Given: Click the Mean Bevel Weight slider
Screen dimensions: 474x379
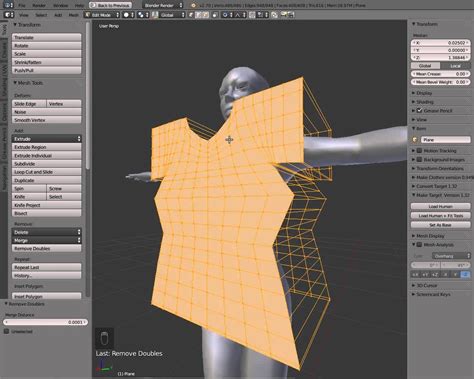Looking at the screenshot, I should click(x=440, y=82).
